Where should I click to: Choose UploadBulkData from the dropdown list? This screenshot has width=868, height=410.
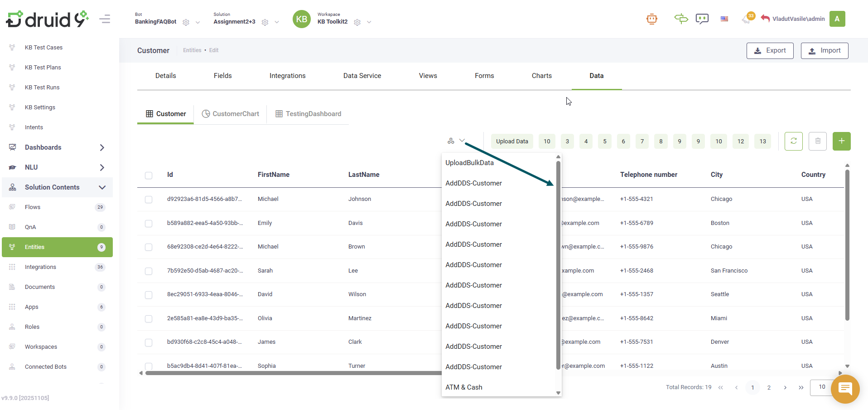point(469,163)
